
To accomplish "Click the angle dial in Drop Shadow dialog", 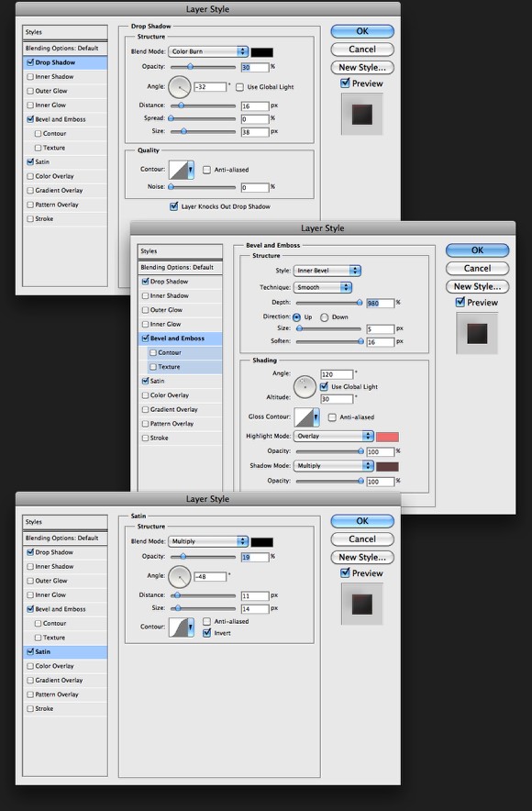I will pos(180,87).
